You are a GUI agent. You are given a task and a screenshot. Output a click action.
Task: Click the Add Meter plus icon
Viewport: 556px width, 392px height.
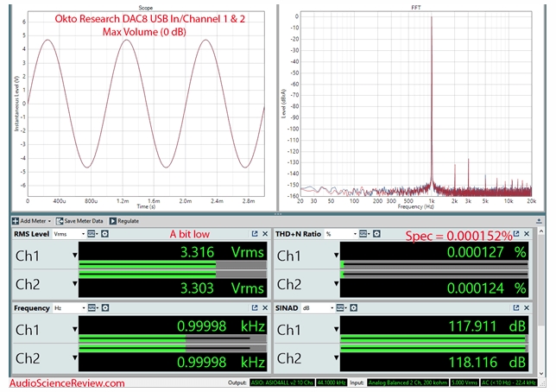coord(16,221)
